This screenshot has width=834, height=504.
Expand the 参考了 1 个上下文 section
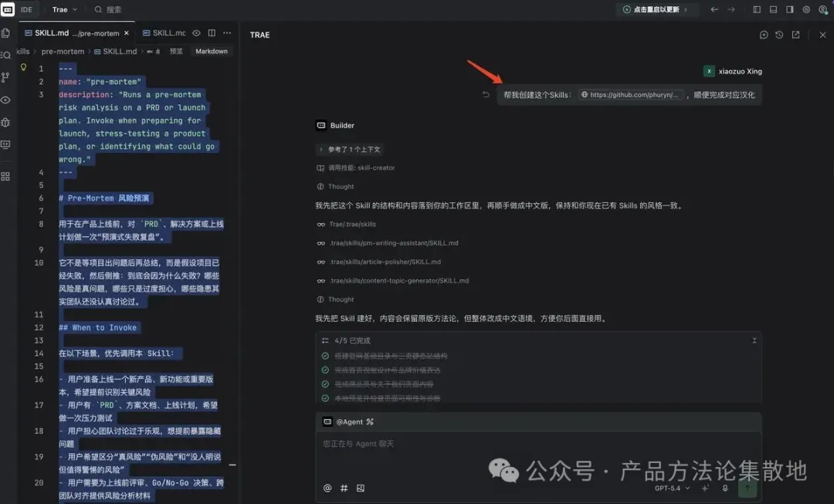(x=350, y=150)
